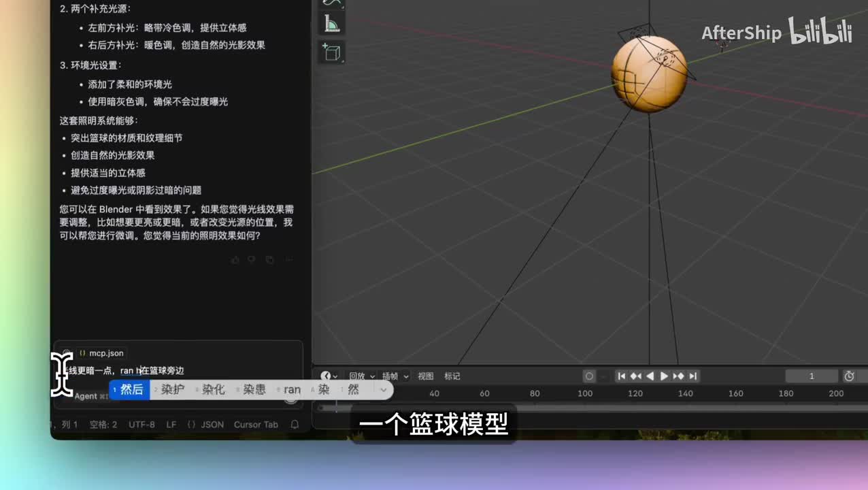Open the 回放 playback dropdown
Screen dimensions: 868x490
point(361,376)
